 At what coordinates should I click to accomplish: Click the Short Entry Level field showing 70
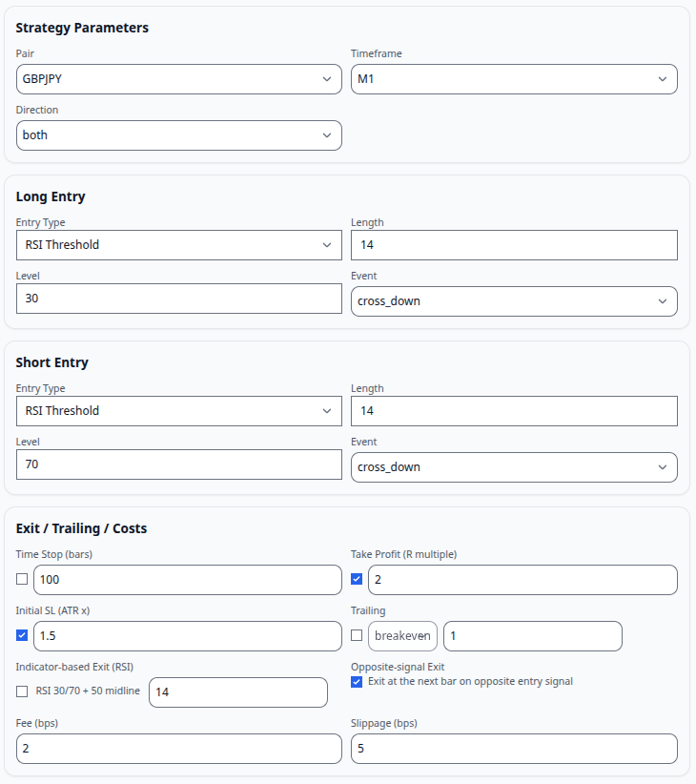179,464
